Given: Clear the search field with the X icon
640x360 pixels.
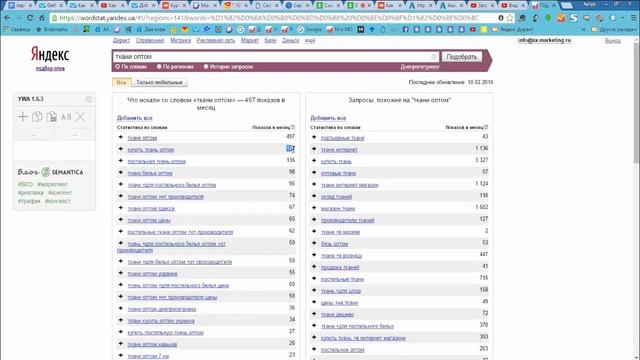Looking at the screenshot, I should 434,57.
